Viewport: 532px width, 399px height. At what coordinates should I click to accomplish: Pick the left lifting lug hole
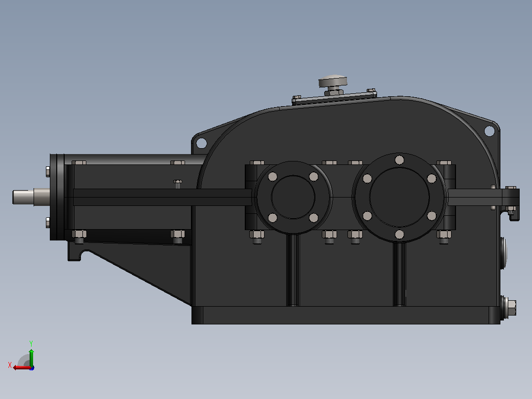[201, 143]
